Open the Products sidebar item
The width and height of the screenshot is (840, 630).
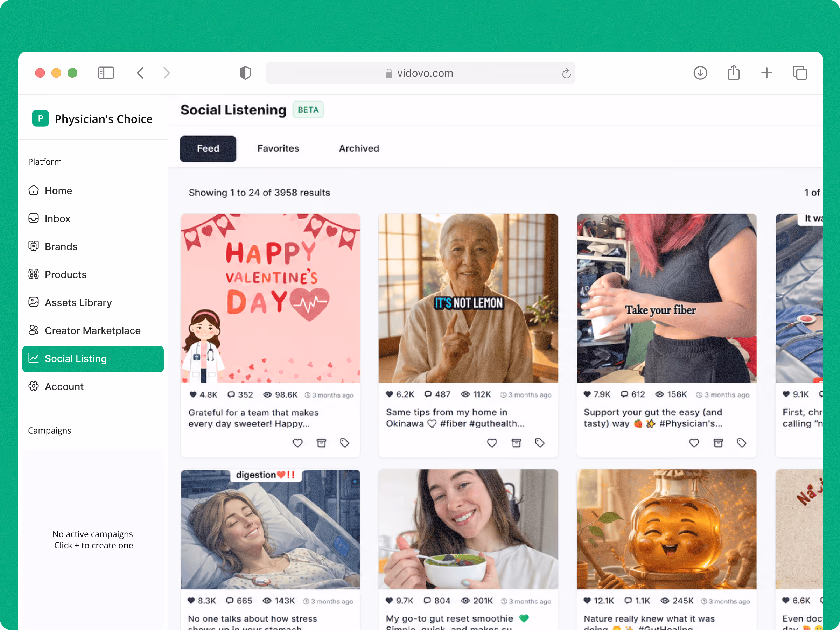[x=93, y=274]
